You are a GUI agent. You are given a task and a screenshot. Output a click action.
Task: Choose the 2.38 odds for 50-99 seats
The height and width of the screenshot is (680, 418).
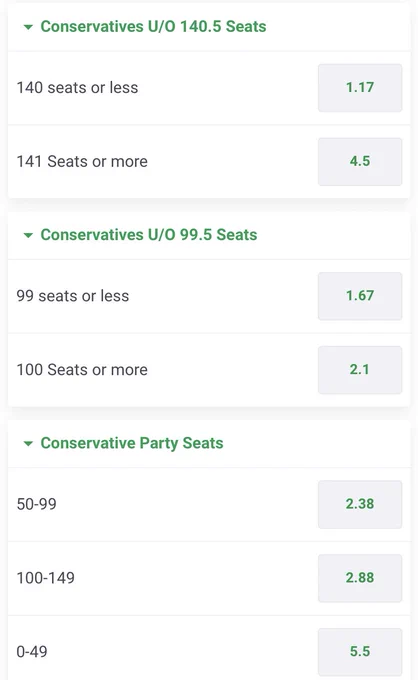click(x=360, y=504)
